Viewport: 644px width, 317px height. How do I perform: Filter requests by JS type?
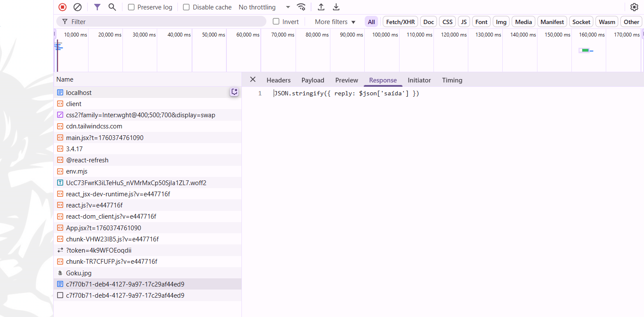pos(464,22)
